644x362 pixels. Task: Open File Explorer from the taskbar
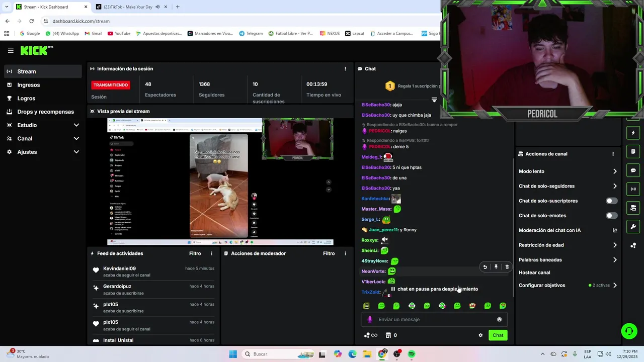point(367,354)
